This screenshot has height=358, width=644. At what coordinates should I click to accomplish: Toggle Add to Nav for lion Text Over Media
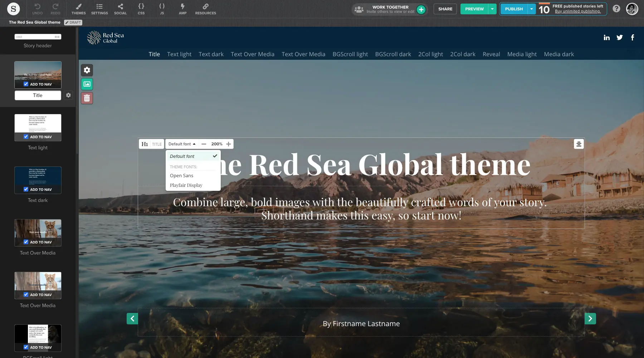(x=26, y=242)
